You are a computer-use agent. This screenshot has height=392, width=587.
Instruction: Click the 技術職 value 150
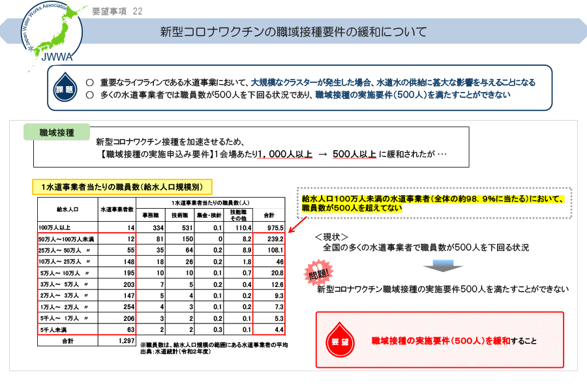tap(187, 239)
